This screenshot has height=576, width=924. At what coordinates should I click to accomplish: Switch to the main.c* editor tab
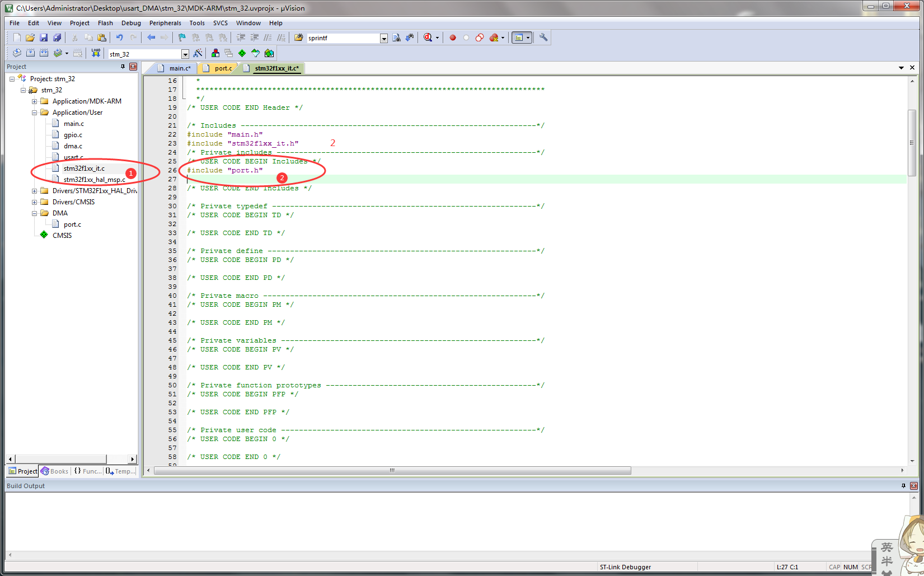[174, 68]
